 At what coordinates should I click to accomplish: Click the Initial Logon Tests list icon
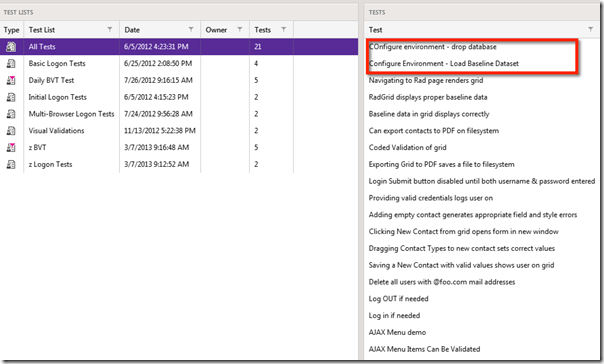(11, 97)
